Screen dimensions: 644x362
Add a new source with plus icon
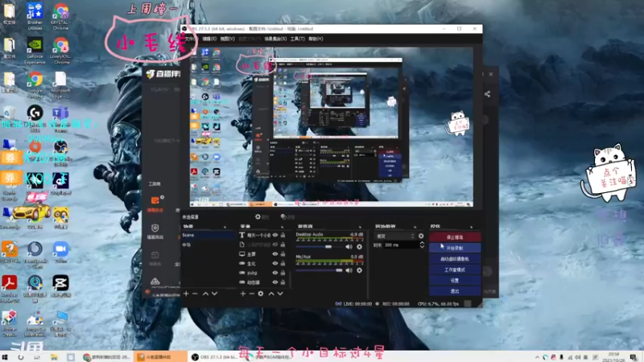243,294
